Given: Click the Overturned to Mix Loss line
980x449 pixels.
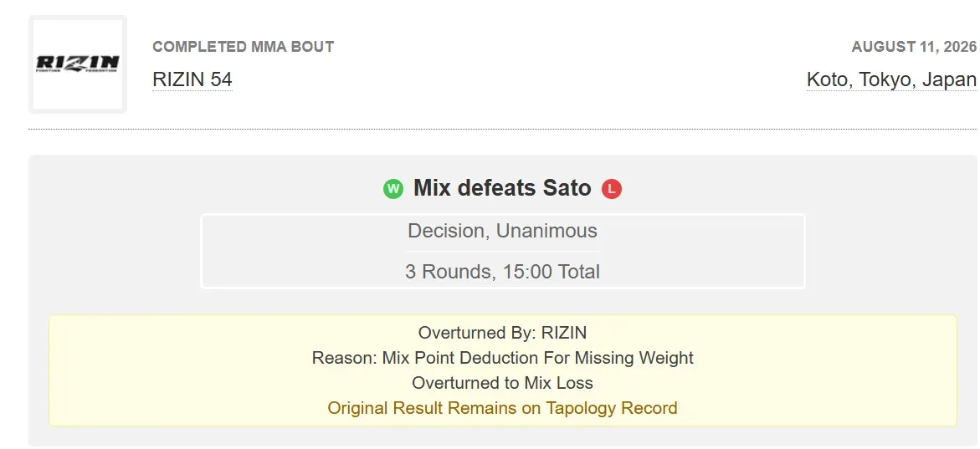Looking at the screenshot, I should [x=502, y=383].
